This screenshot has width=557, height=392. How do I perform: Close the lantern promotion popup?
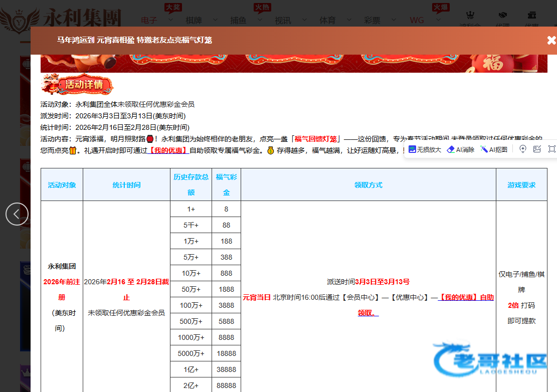[x=551, y=41]
